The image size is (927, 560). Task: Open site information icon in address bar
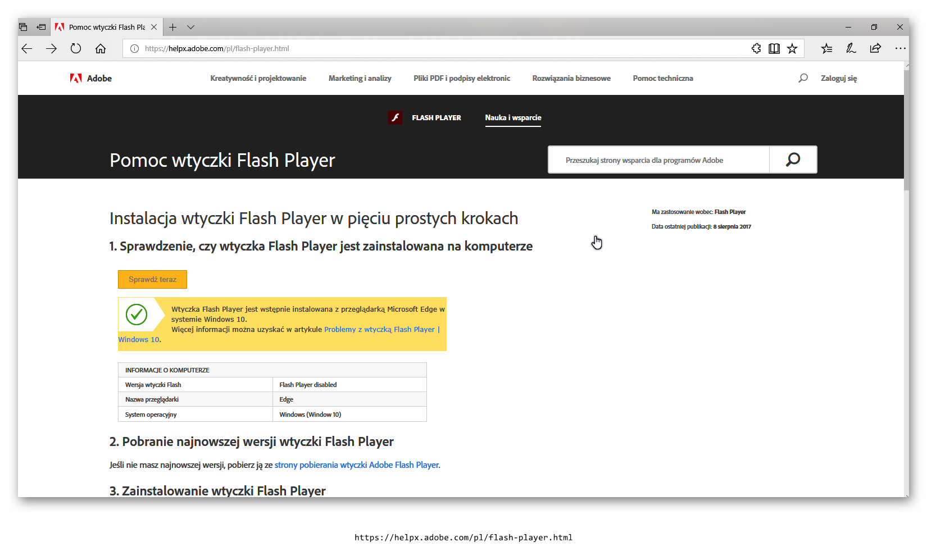point(134,48)
